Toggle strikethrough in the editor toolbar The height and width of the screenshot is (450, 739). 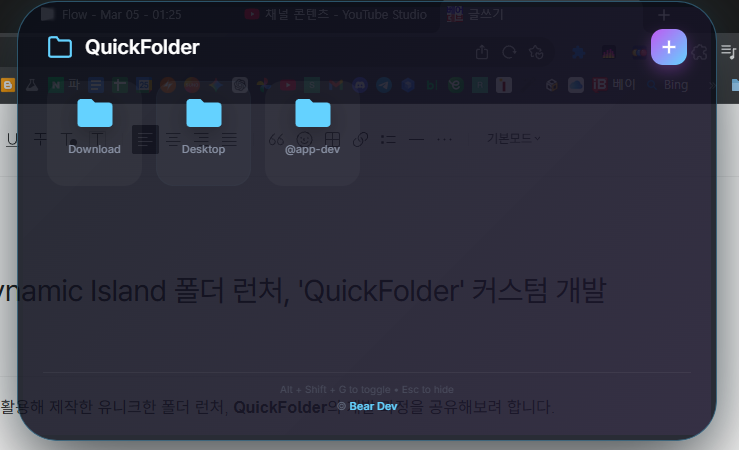40,139
